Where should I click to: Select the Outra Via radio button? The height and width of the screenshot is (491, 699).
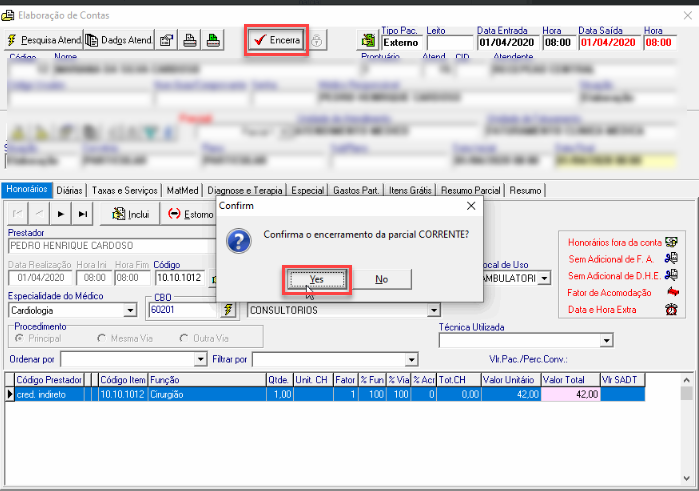click(x=183, y=338)
